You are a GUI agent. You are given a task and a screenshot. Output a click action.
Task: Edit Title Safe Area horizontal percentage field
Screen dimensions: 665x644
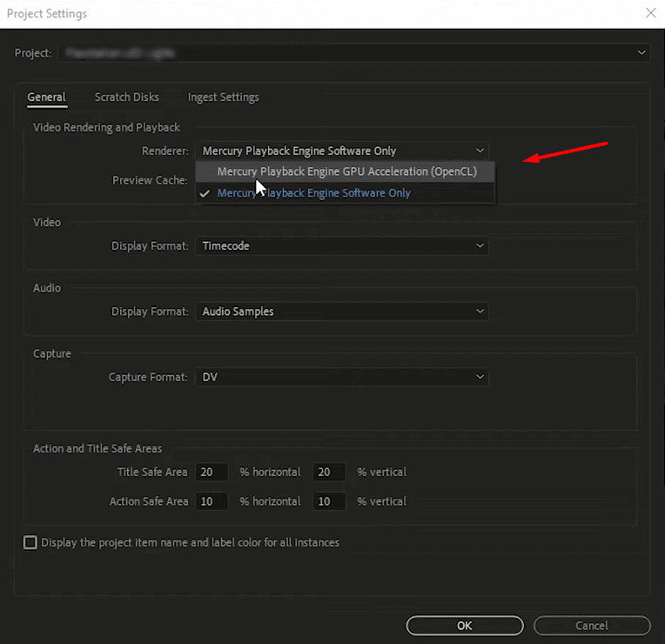[212, 473]
